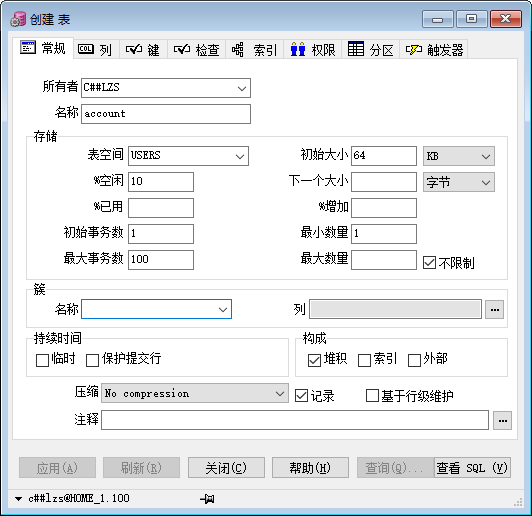
Task: Click the 名称 field containing account
Action: point(166,114)
